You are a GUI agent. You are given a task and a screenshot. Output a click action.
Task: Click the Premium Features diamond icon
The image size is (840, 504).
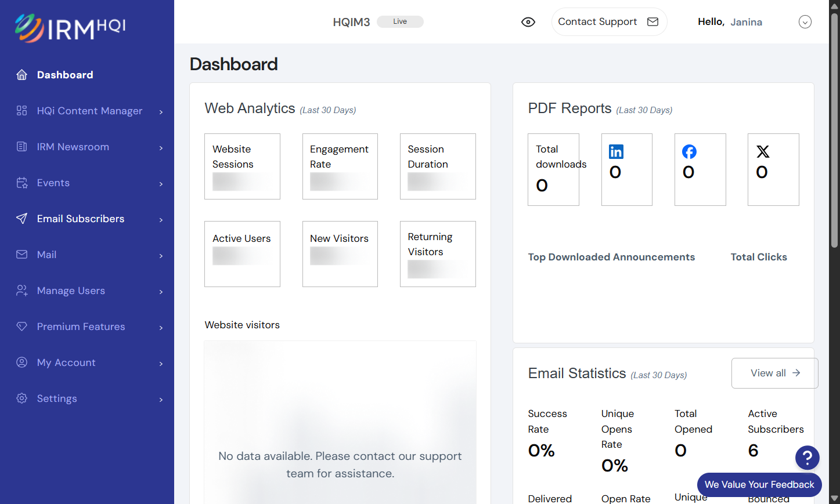pos(22,327)
